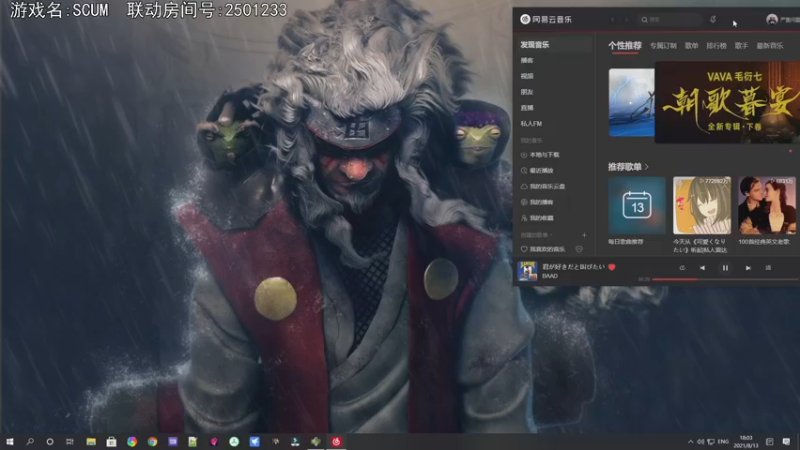Screen dimensions: 800x450
Task: Open the anime girl playlist cover
Action: 702,205
